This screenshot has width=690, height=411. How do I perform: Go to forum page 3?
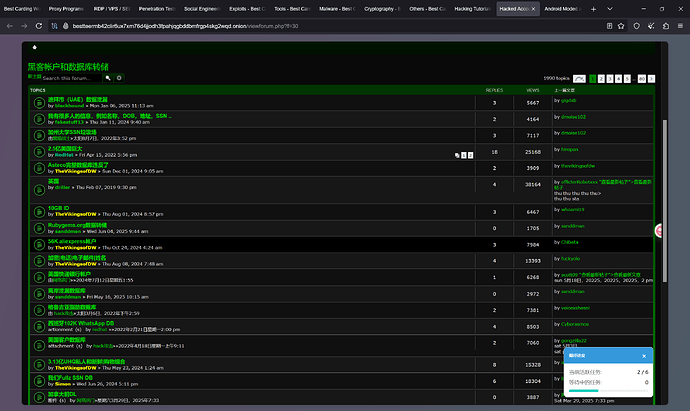click(610, 79)
